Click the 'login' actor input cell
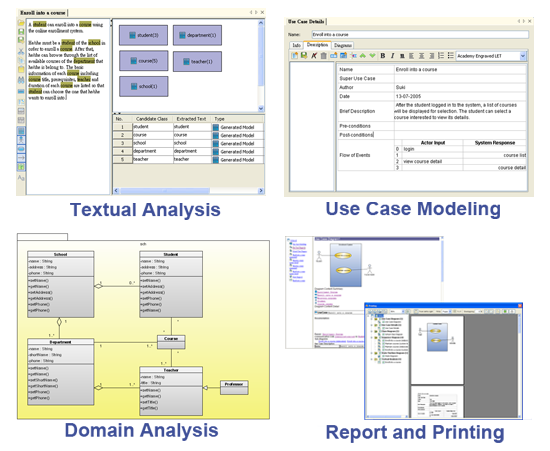 click(432, 149)
